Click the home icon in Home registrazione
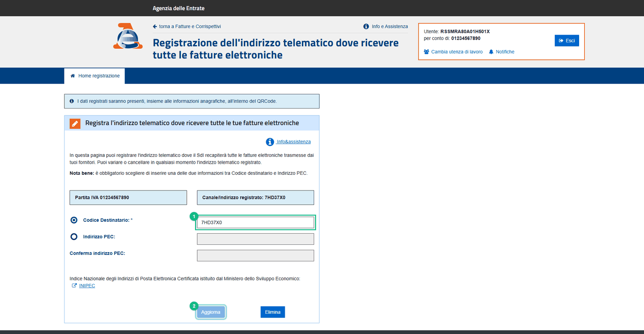644x334 pixels. point(73,76)
